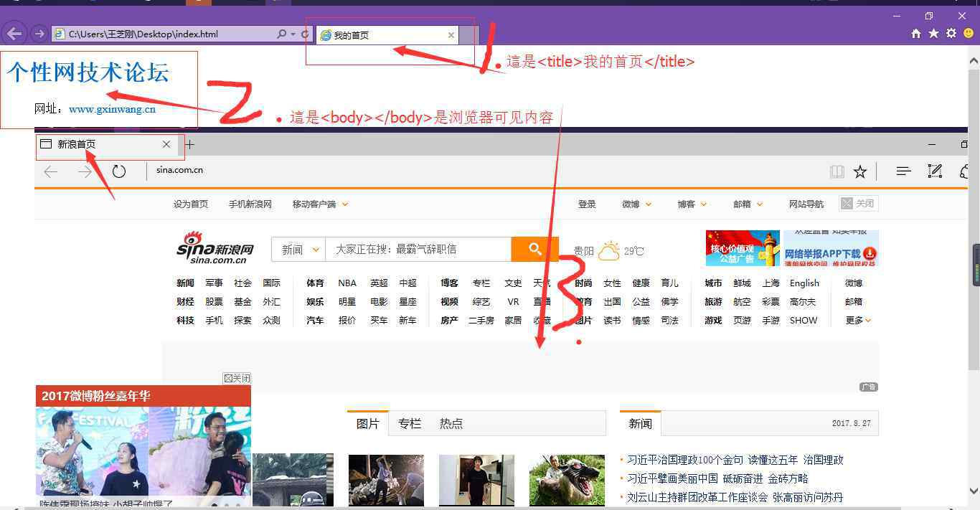This screenshot has height=510, width=980.
Task: Open Edge web note pen icon
Action: (935, 171)
